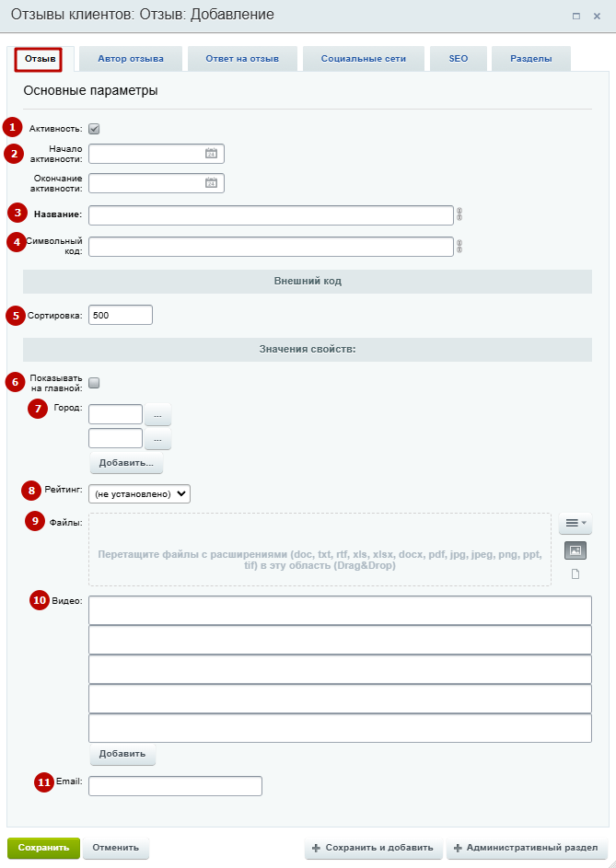This screenshot has height=868, width=616.
Task: Maximize the dialog window
Action: pos(576,16)
